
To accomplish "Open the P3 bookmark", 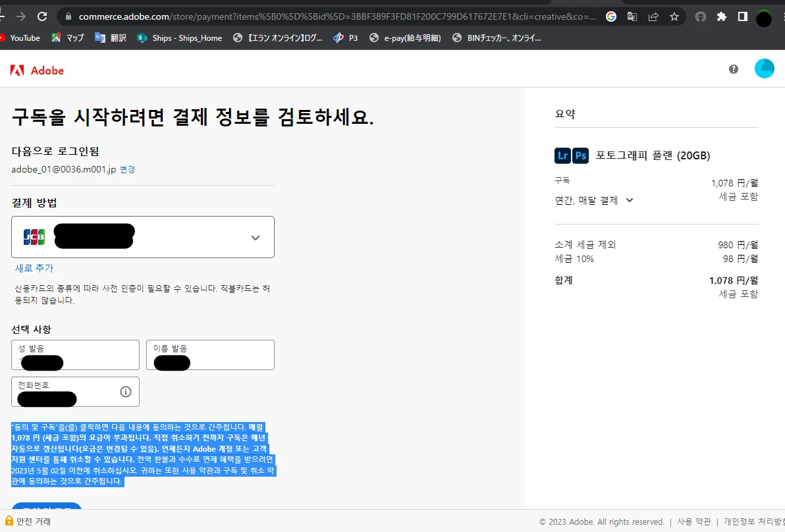I will click(x=346, y=38).
